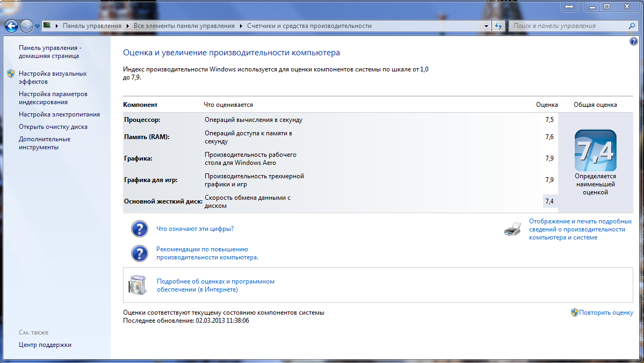
Task: Maximize the window
Action: click(x=607, y=6)
